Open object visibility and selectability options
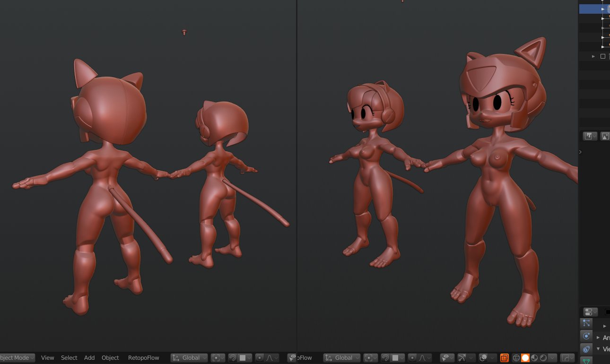The width and height of the screenshot is (610, 364). 447,358
